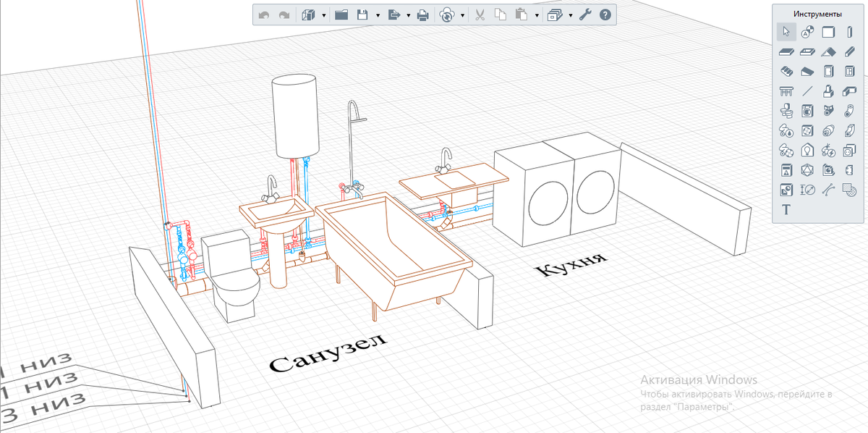Viewport: 868px width, 433px height.
Task: Choose the lightbulb lighting tool
Action: (x=807, y=151)
